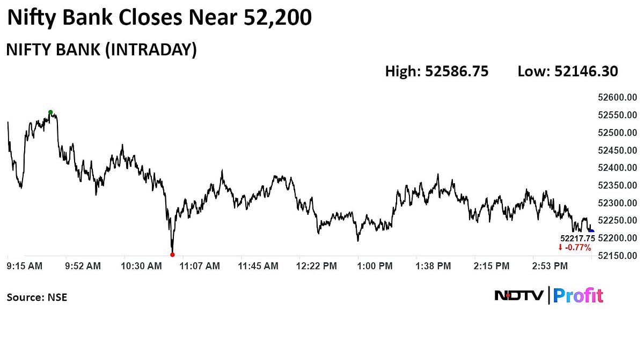Click the red low-point marker dot
This screenshot has height=362, width=644.
click(172, 255)
